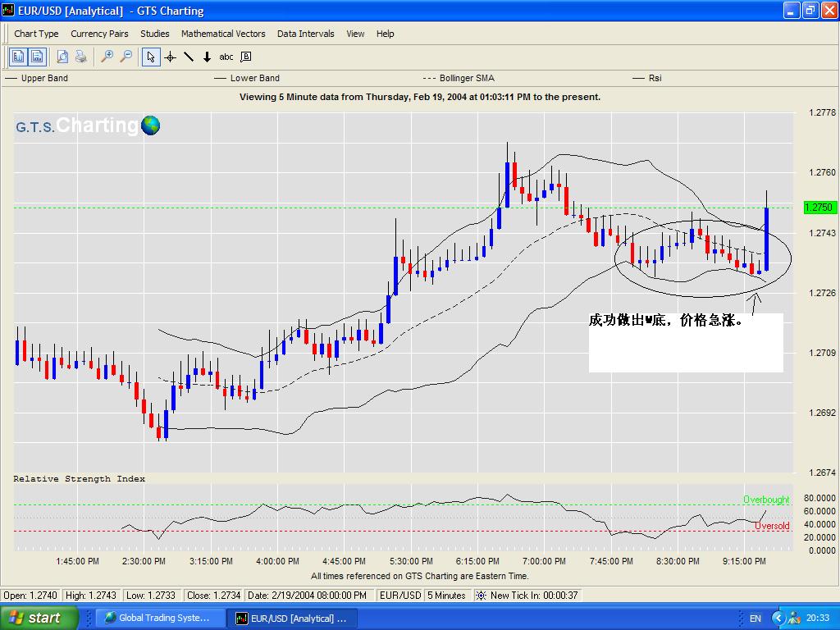Screen dimensions: 840x630
Task: Click the viewing 5 Minute data header
Action: click(420, 97)
